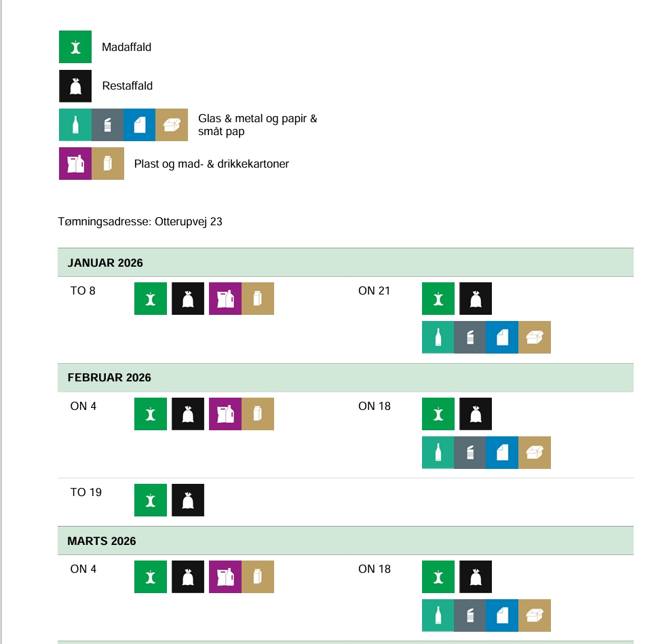Click the MARTS 2026 month header
This screenshot has height=644, width=669.
(102, 541)
